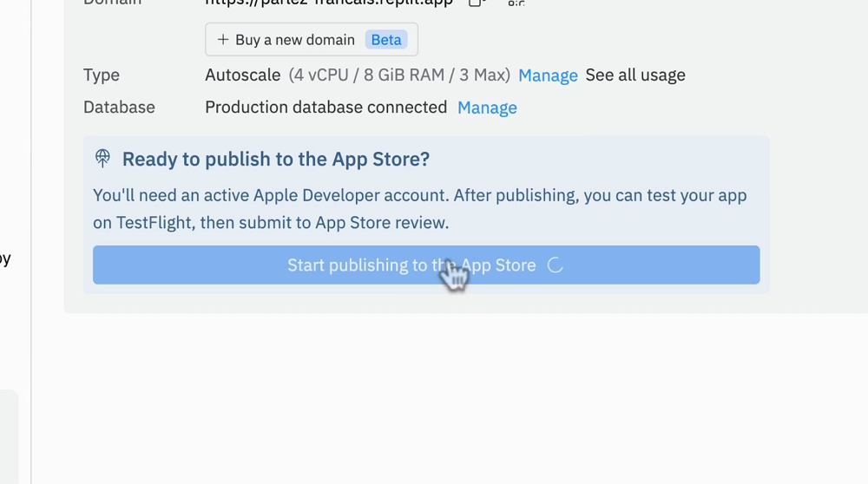The width and height of the screenshot is (868, 484).
Task: Open See all usage
Action: [635, 75]
